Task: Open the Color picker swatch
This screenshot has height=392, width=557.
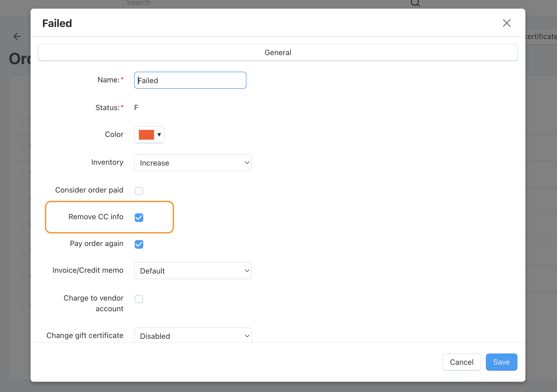Action: [x=149, y=134]
